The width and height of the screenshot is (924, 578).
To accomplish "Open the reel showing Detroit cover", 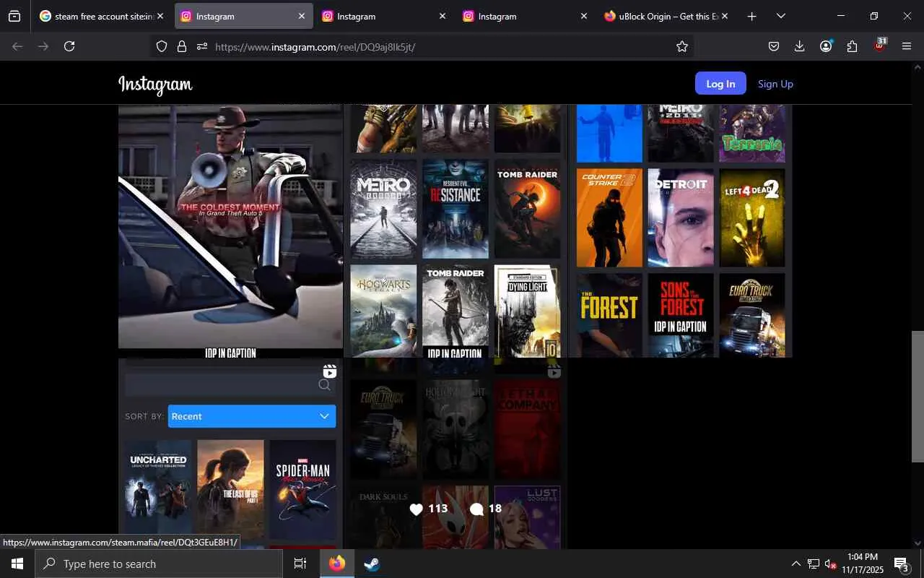I will [x=680, y=231].
